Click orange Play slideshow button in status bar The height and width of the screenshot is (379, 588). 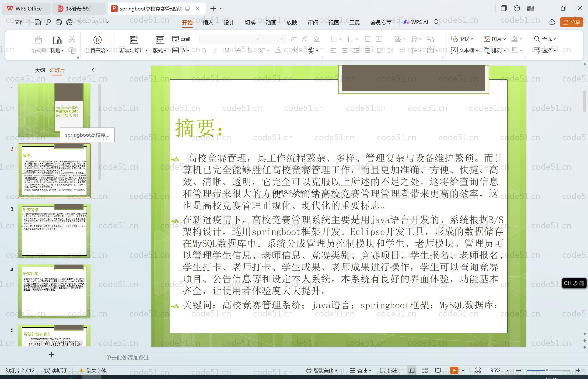click(x=454, y=370)
